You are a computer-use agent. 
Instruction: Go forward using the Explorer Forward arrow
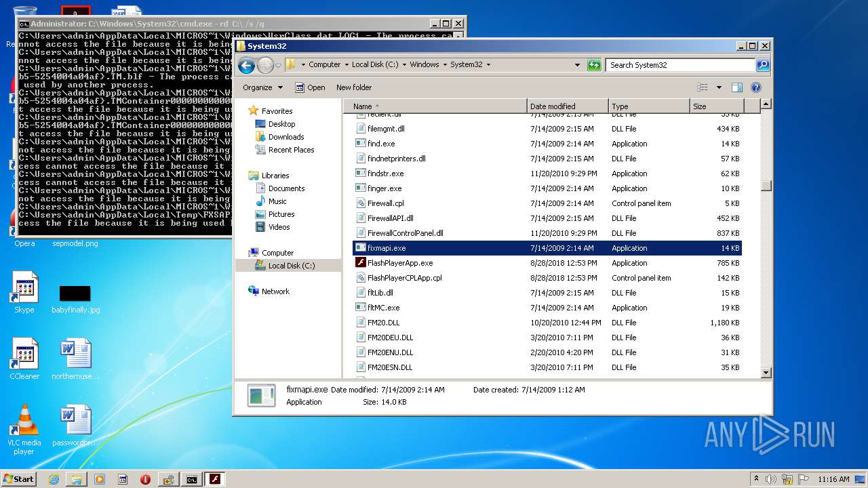pos(265,65)
